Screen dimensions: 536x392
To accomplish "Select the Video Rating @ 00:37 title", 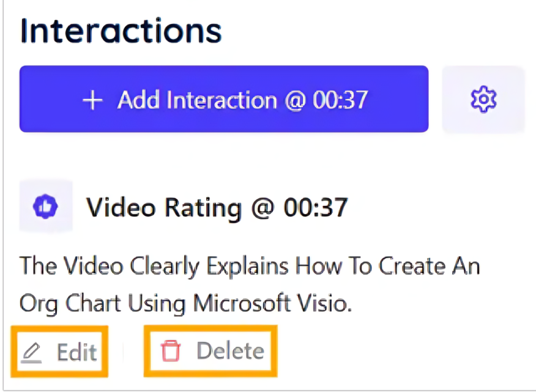I will [217, 208].
